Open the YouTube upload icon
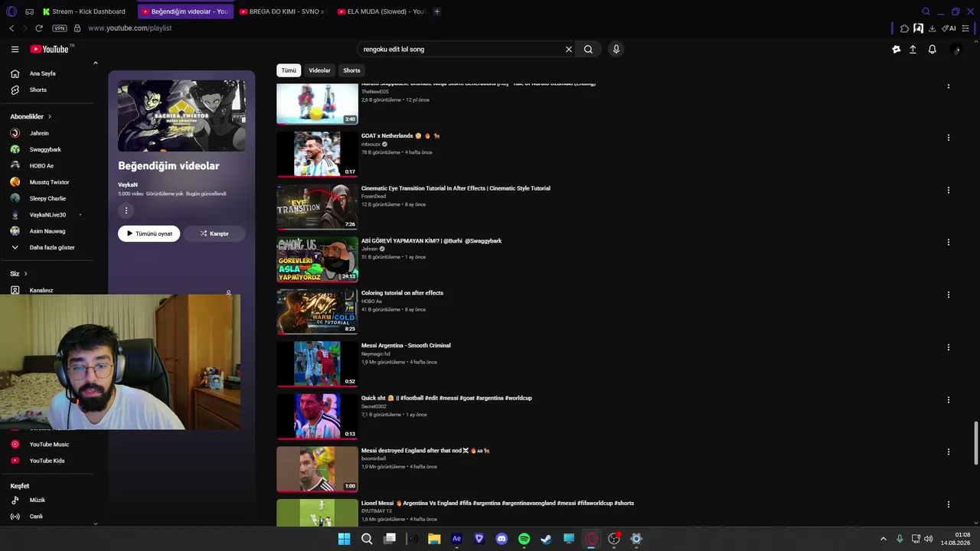This screenshot has width=980, height=551. click(913, 49)
